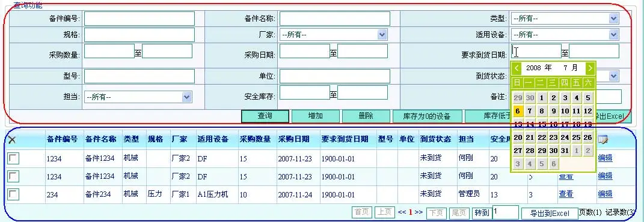Focus the 备件名称 input field
The image size is (644, 222).
tap(335, 19)
